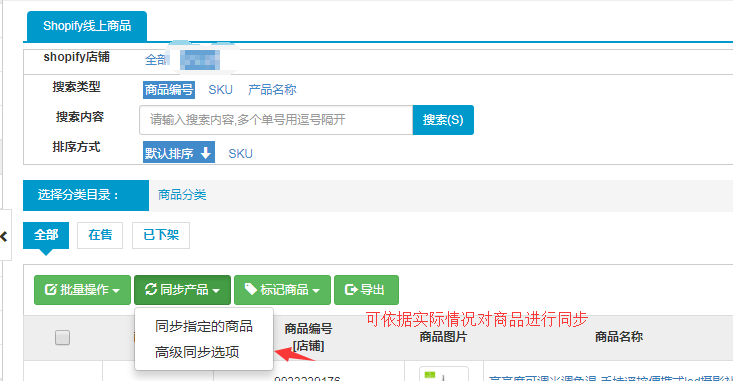The height and width of the screenshot is (381, 733).
Task: Click the tag icon on 标记商品
Action: point(251,289)
